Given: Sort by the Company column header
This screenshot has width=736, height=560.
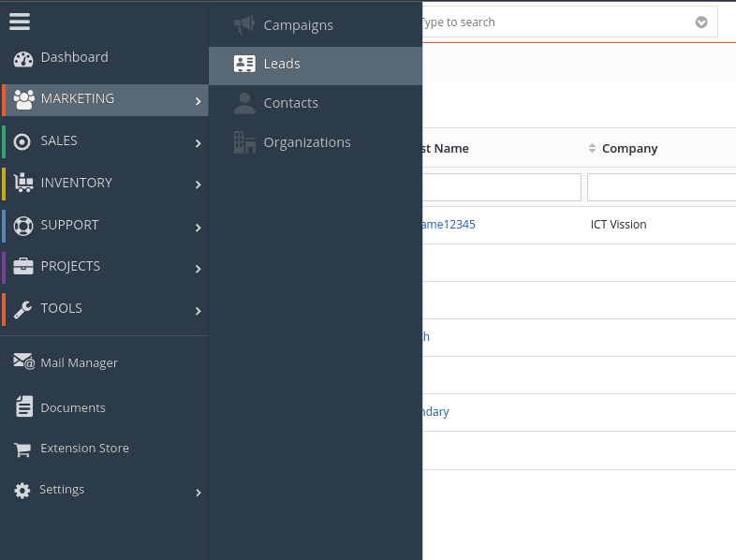Looking at the screenshot, I should tap(629, 148).
